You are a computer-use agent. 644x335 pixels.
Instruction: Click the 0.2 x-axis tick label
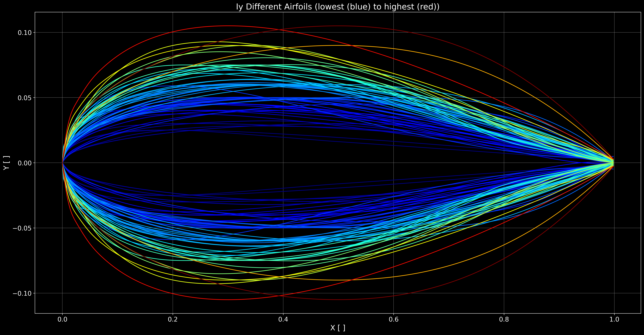(x=173, y=319)
